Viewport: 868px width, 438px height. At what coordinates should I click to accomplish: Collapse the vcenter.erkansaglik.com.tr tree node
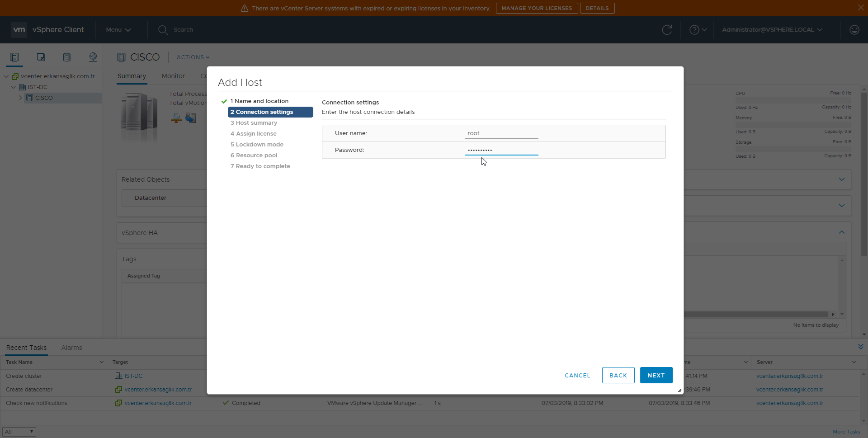tap(6, 76)
